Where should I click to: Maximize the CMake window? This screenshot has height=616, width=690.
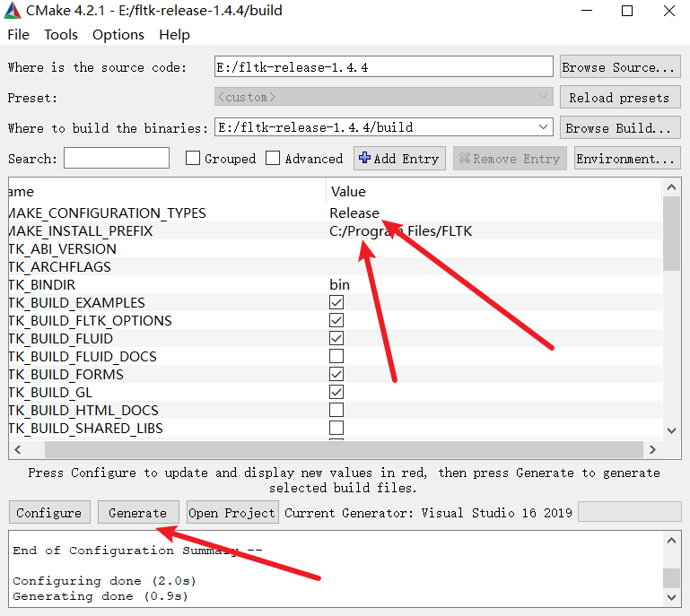coord(627,11)
